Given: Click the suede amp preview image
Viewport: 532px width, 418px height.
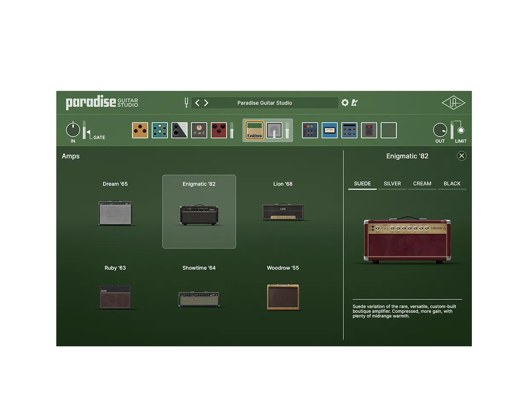Looking at the screenshot, I should point(407,240).
